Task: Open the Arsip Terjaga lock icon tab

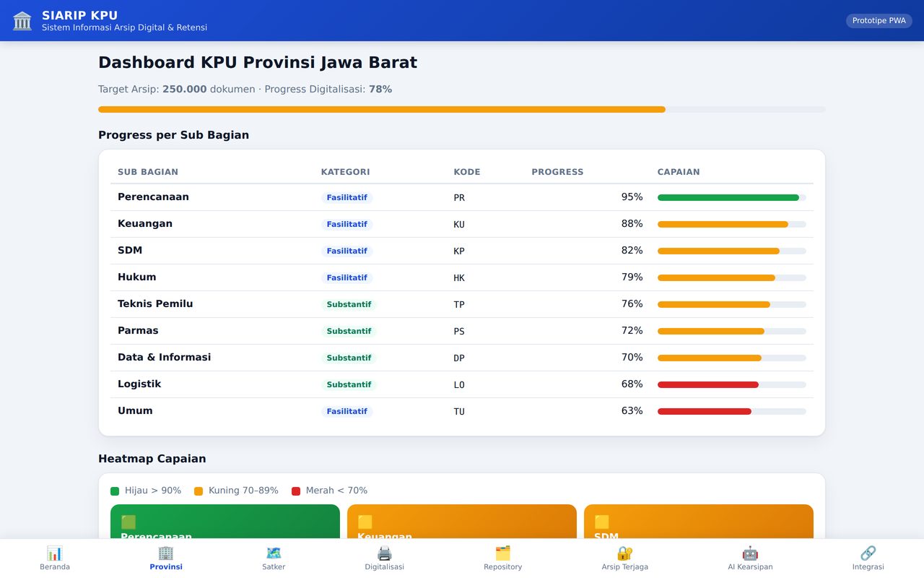Action: pyautogui.click(x=625, y=553)
